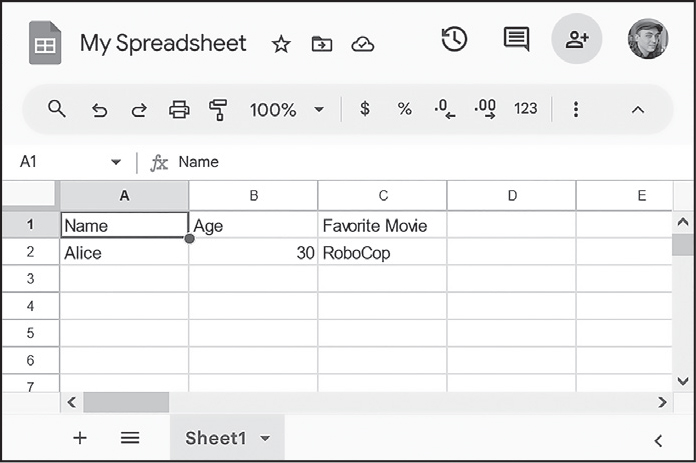This screenshot has height=463, width=696.
Task: Open version history clock icon
Action: (x=454, y=40)
